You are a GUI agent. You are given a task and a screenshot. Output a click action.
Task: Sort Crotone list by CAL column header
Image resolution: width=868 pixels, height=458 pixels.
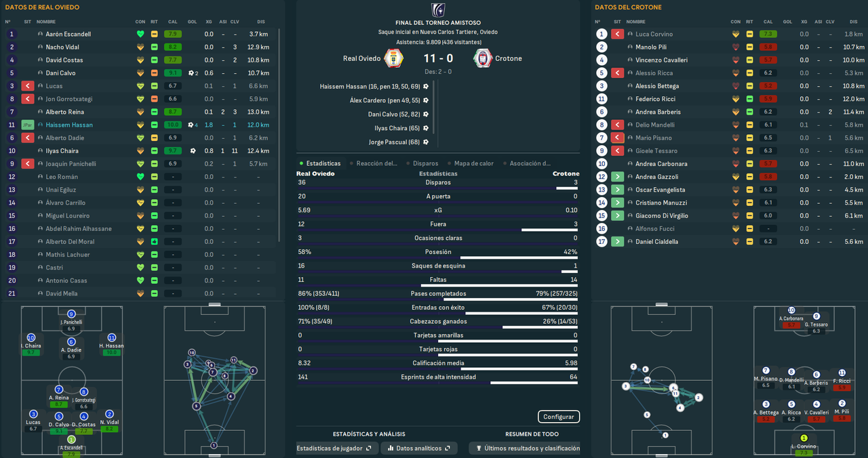[x=768, y=22]
